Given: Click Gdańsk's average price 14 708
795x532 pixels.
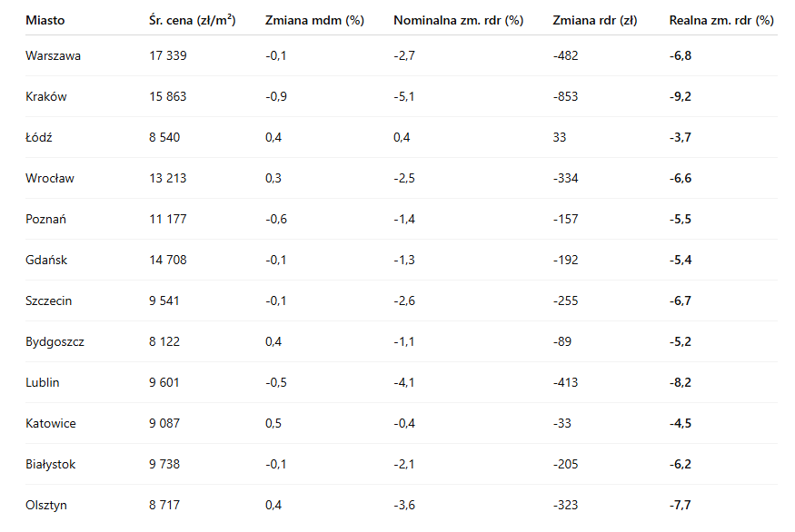Looking at the screenshot, I should pos(167,261).
